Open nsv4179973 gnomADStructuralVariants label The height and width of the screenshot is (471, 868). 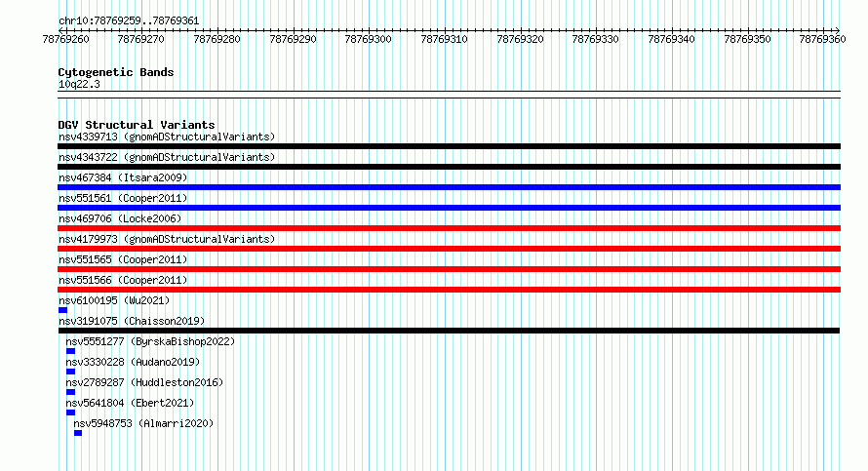(167, 239)
